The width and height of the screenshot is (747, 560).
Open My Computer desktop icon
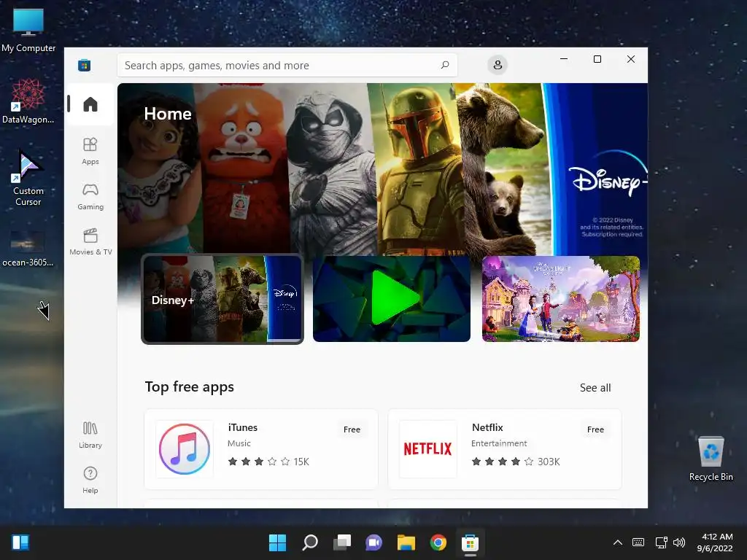pyautogui.click(x=28, y=31)
